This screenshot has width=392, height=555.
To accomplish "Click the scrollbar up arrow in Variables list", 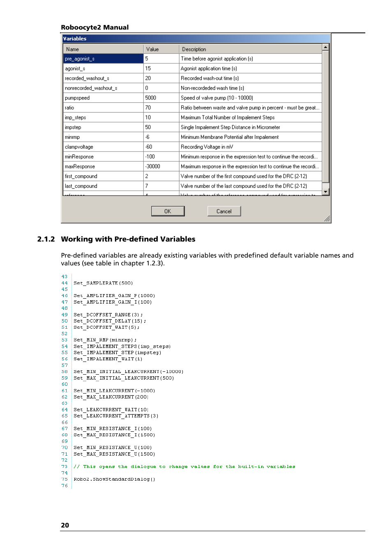I will click(x=325, y=47).
